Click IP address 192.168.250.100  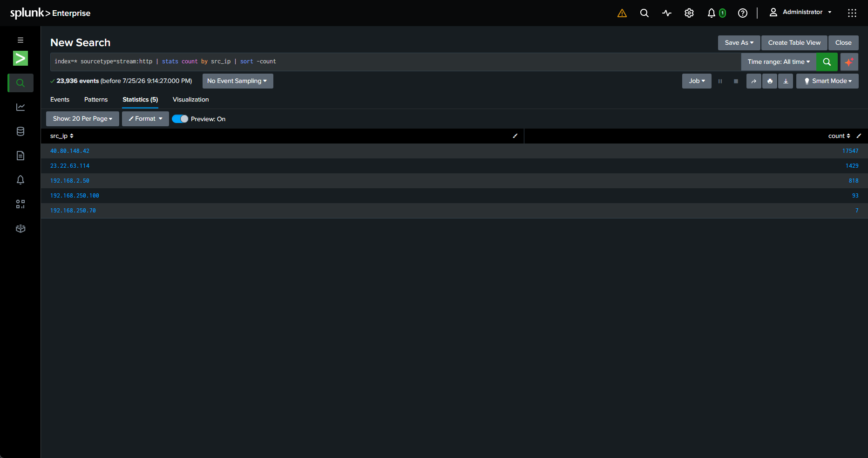[x=75, y=196]
